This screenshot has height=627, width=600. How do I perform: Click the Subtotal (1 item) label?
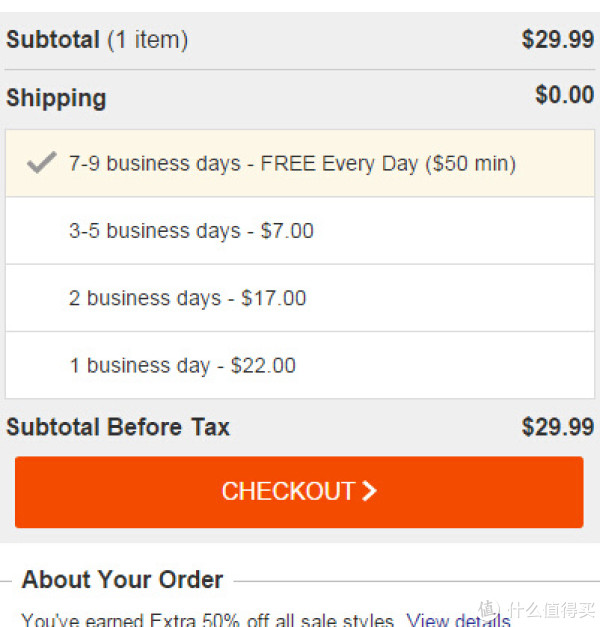(97, 40)
